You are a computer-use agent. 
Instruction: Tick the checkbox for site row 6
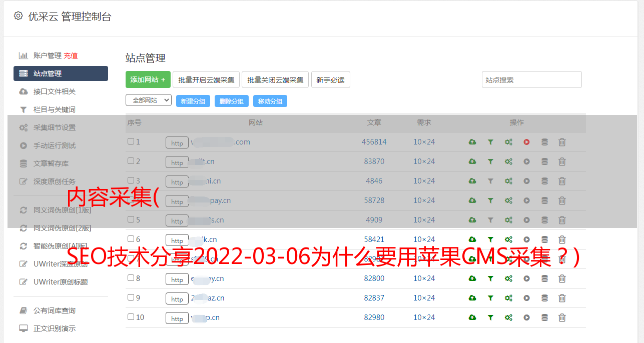[131, 239]
